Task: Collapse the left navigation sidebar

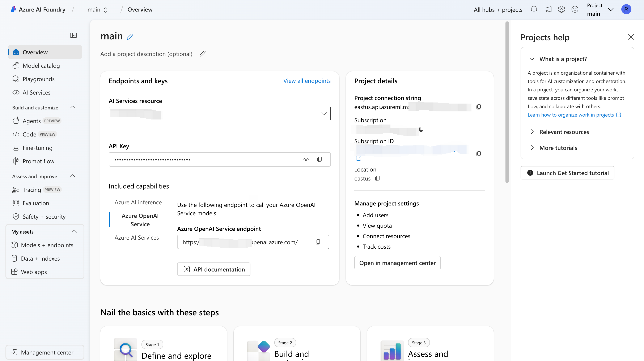Action: pyautogui.click(x=73, y=35)
